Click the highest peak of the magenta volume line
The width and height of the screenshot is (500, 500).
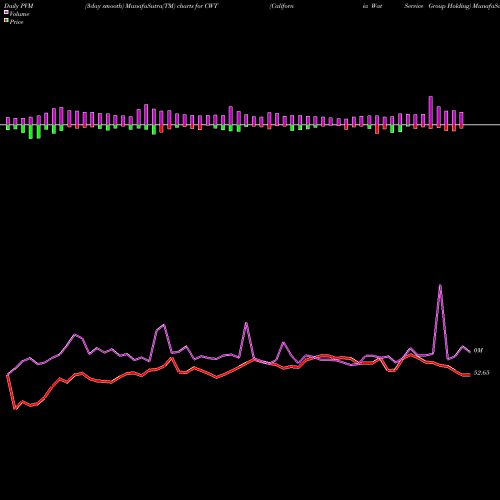pos(440,285)
